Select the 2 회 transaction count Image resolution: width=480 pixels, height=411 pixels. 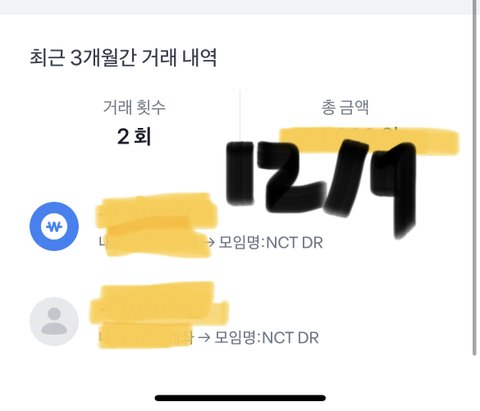tap(134, 136)
